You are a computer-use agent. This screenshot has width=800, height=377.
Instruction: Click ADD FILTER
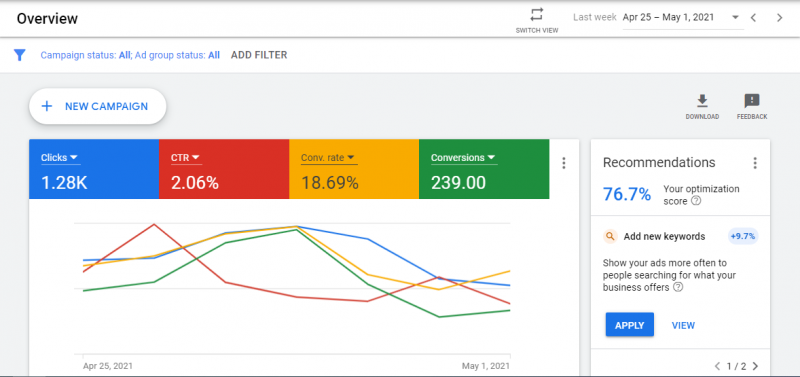[x=259, y=55]
